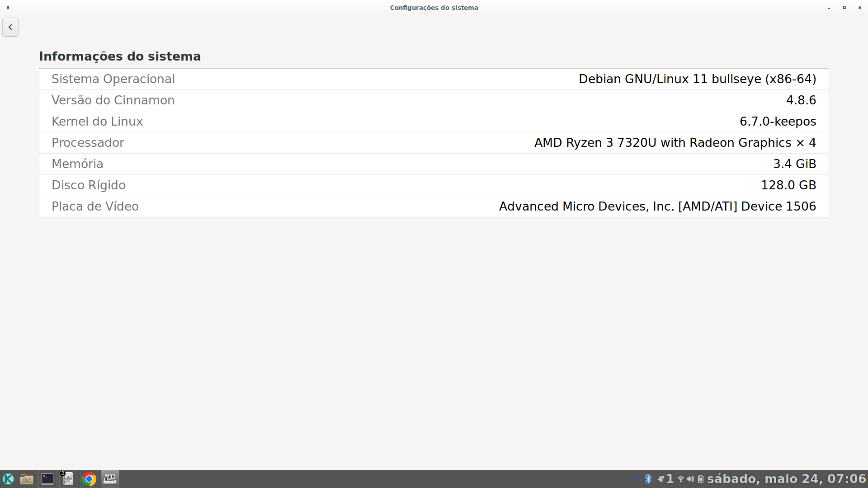Open calendar from sábado, maio 24 clock
This screenshot has height=488, width=868.
tap(787, 479)
